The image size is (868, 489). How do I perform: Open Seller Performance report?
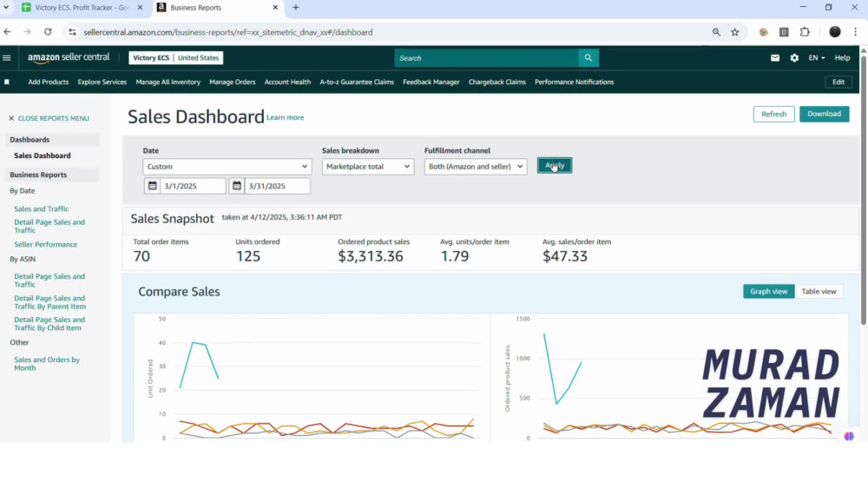point(45,244)
